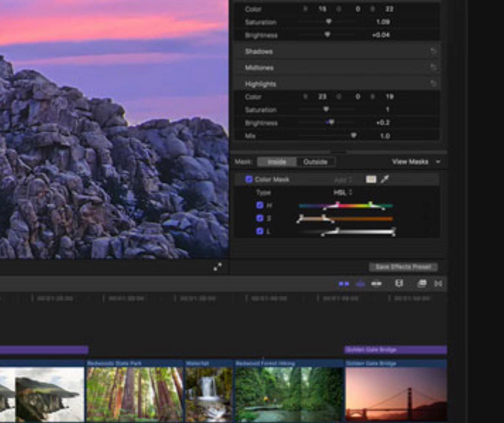Click the Saturation slider handle showing 1.09
Screen dimensions: 504x423
point(328,22)
